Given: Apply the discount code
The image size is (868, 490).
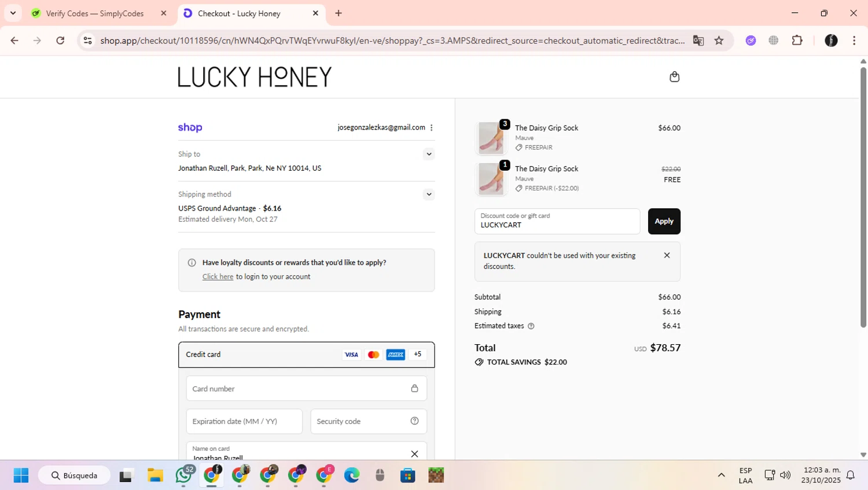Looking at the screenshot, I should pos(664,222).
